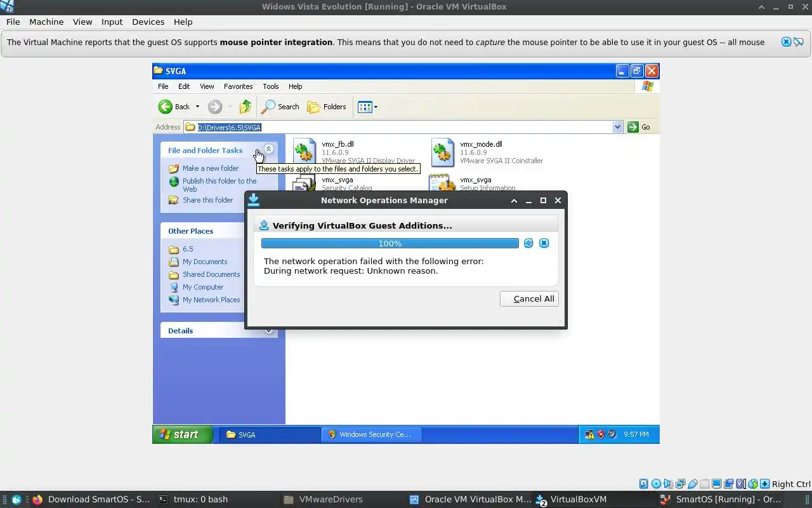Click the 100% progress bar in Network Operations Manager
The height and width of the screenshot is (508, 812).
pyautogui.click(x=390, y=243)
